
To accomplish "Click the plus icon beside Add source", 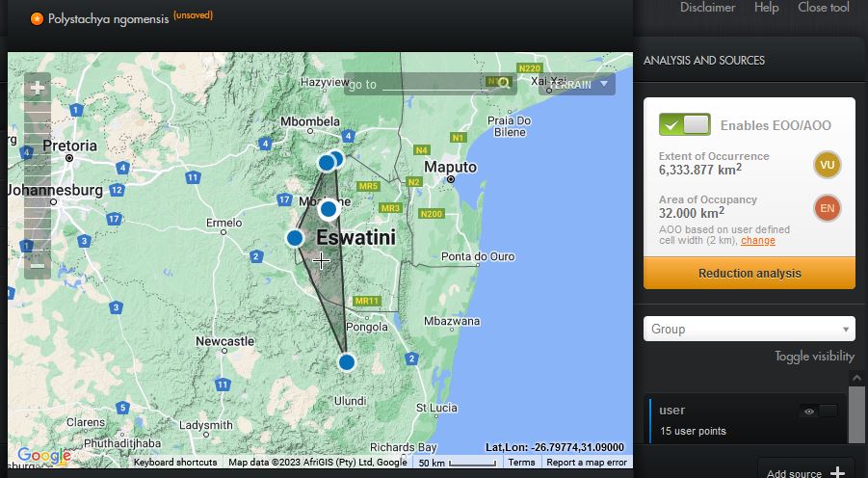I will click(837, 472).
